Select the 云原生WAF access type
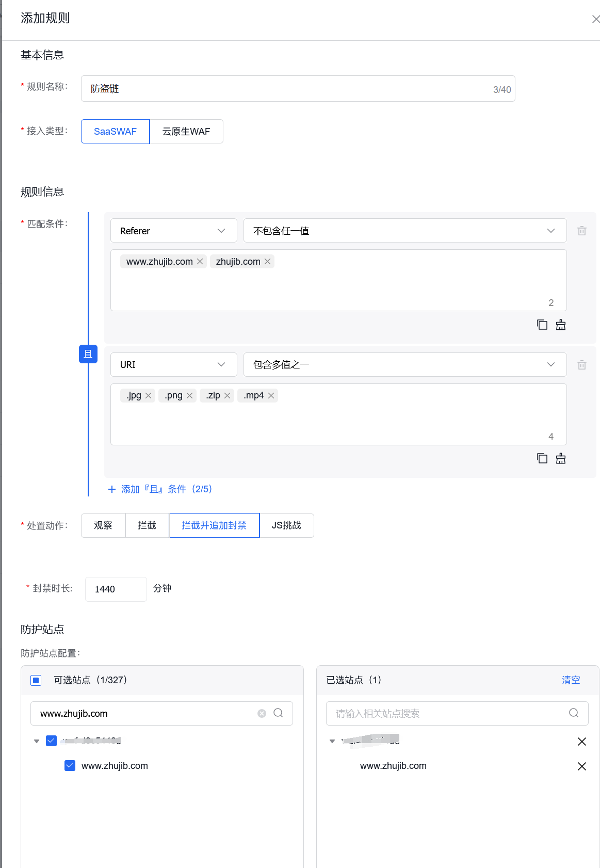 186,132
